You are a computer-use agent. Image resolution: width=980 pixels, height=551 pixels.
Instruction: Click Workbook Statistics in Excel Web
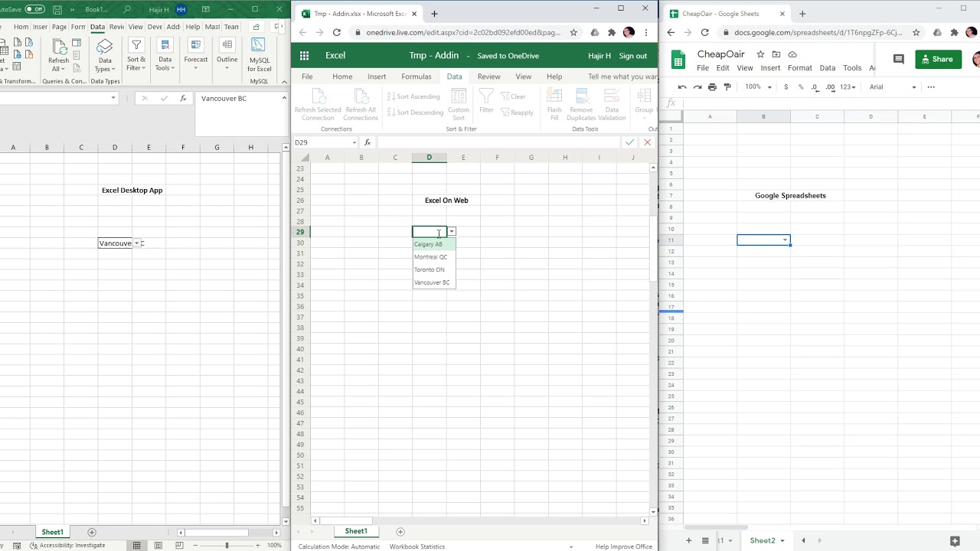click(x=417, y=546)
